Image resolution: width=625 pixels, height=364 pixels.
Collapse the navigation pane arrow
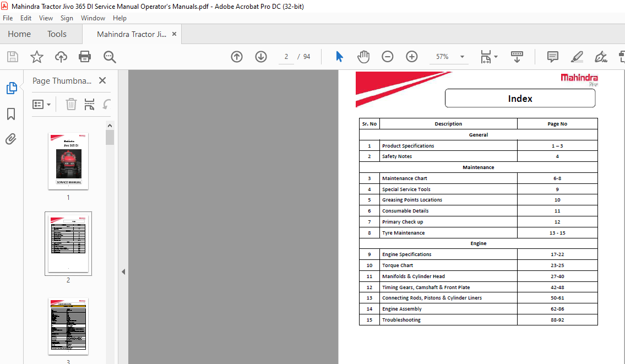123,272
